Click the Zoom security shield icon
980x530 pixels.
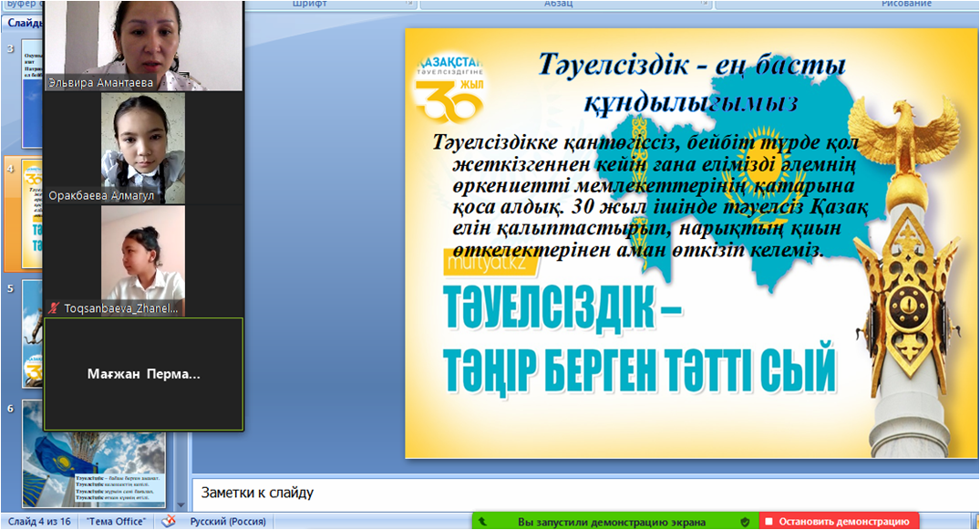[745, 522]
